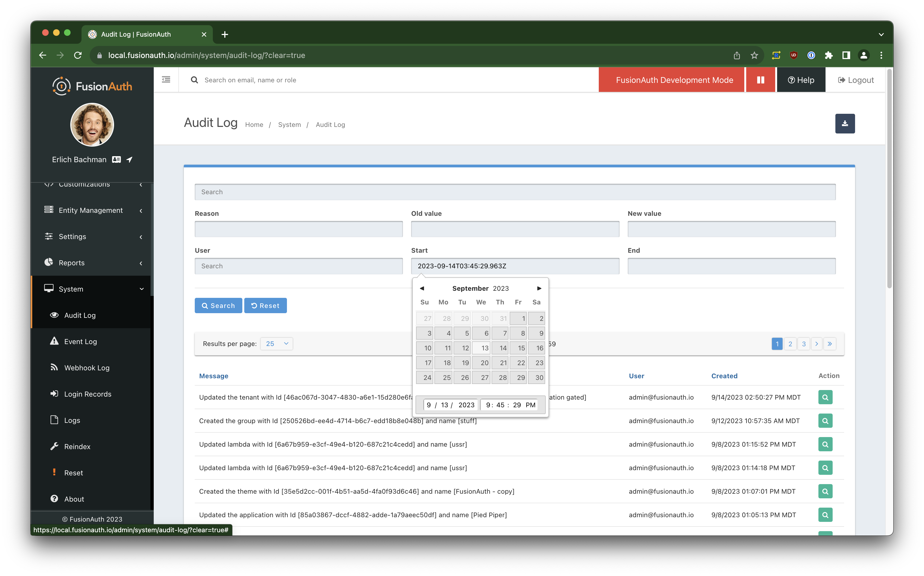Open the Help page
924x576 pixels.
801,80
